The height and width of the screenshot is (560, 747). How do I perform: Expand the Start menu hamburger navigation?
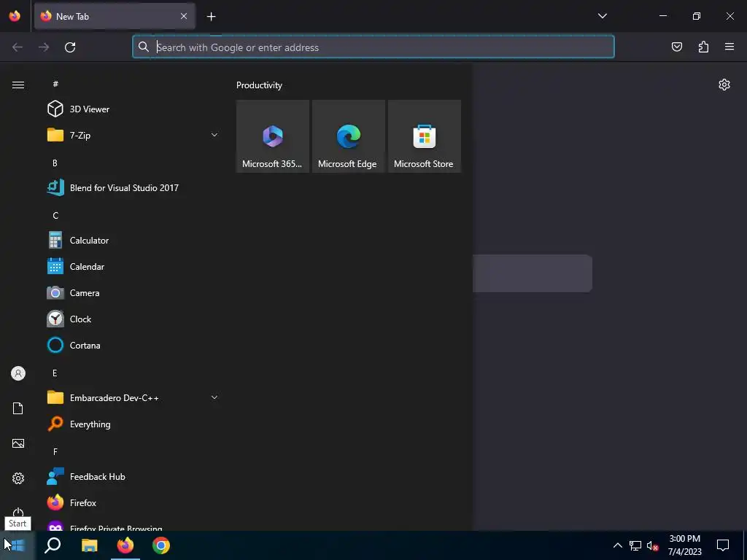pos(18,85)
